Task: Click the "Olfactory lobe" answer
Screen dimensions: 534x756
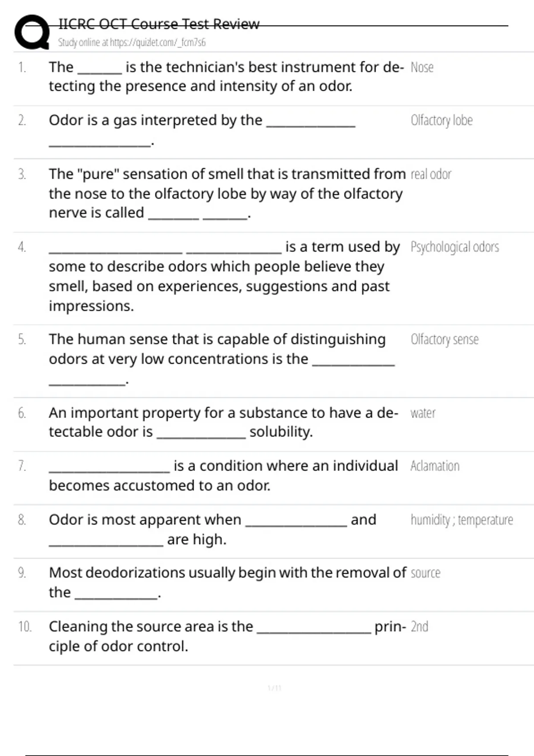Action: point(441,121)
